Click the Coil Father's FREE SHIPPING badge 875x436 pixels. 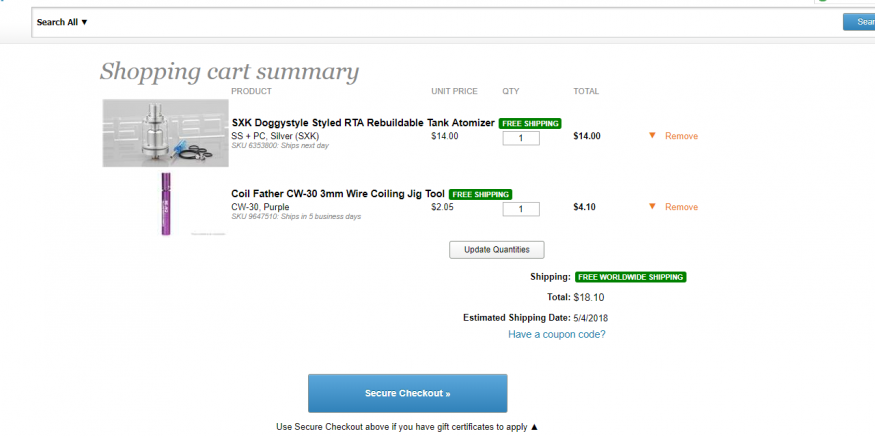pyautogui.click(x=480, y=195)
